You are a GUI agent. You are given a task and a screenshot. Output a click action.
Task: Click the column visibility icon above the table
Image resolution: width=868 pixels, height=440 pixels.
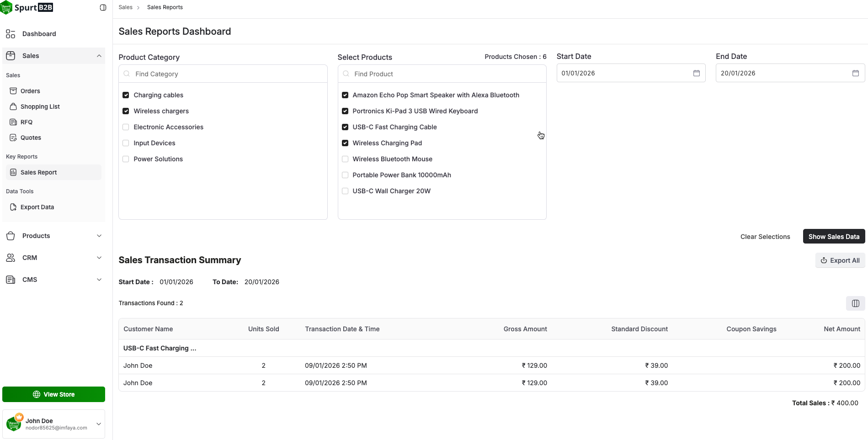[855, 303]
